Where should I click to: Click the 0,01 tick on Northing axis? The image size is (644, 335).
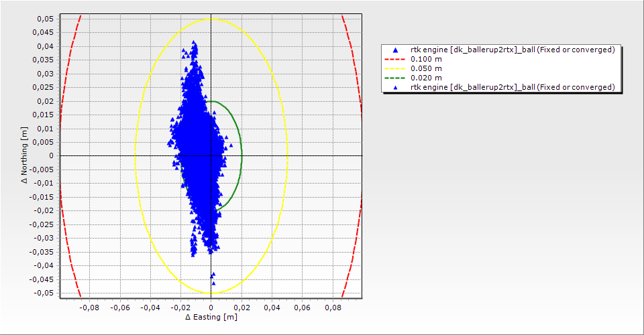click(x=45, y=129)
